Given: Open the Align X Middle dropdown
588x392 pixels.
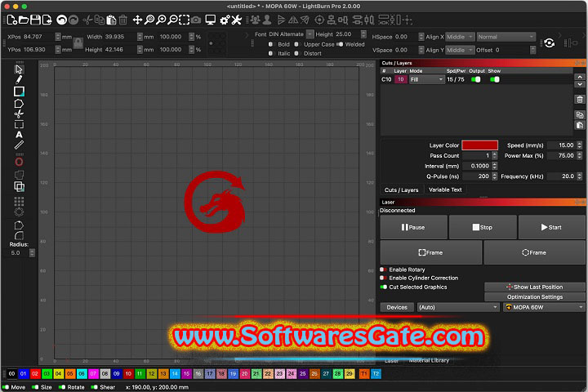Looking at the screenshot, I should 460,37.
